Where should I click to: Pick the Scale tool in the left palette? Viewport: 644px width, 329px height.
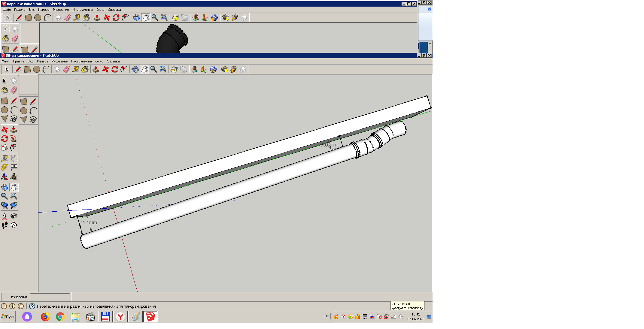5,148
